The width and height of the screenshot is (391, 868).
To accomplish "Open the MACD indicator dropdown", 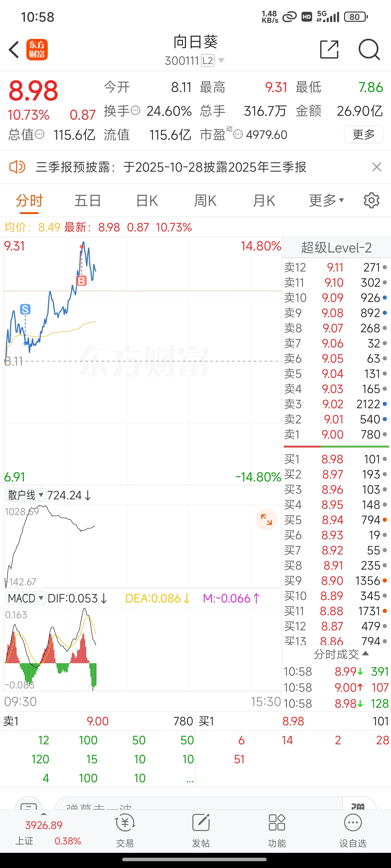I will coord(26,598).
